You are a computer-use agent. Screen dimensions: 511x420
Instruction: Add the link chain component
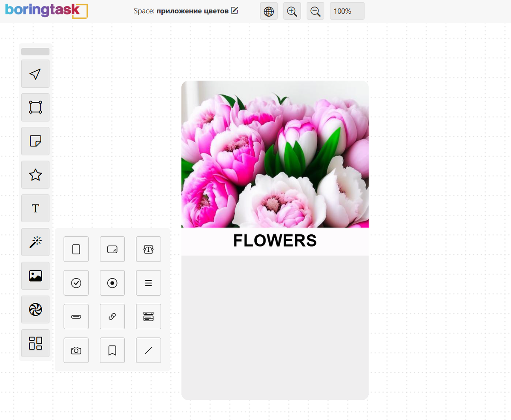coord(112,316)
